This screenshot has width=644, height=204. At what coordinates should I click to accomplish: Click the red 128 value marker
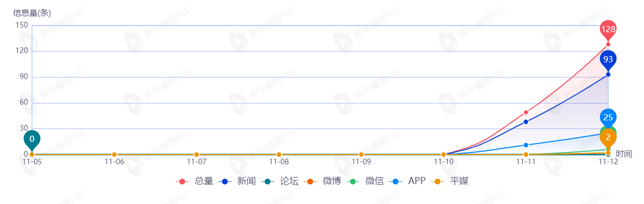608,30
